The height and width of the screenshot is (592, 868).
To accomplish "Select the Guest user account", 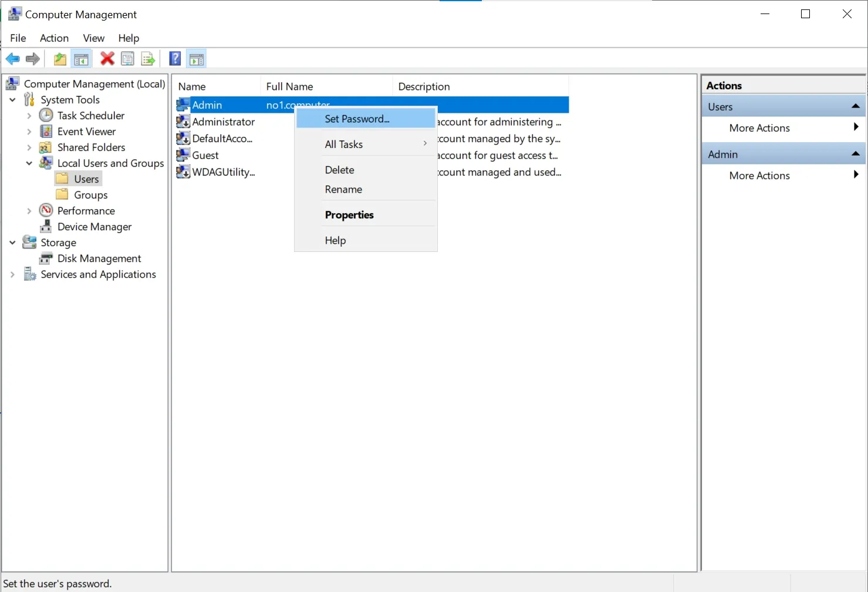I will tap(205, 156).
